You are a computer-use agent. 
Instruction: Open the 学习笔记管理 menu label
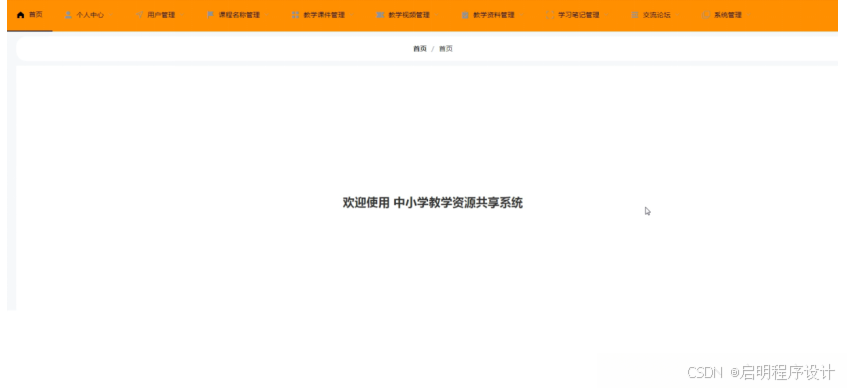coord(579,15)
